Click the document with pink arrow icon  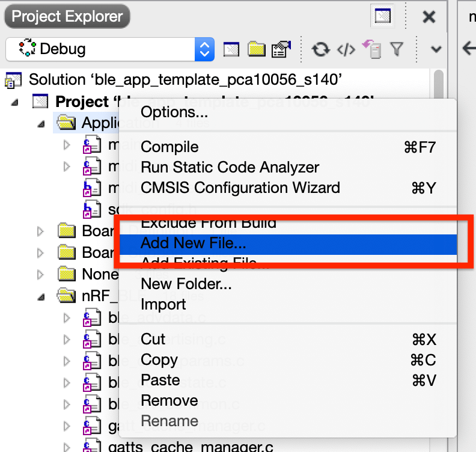372,49
